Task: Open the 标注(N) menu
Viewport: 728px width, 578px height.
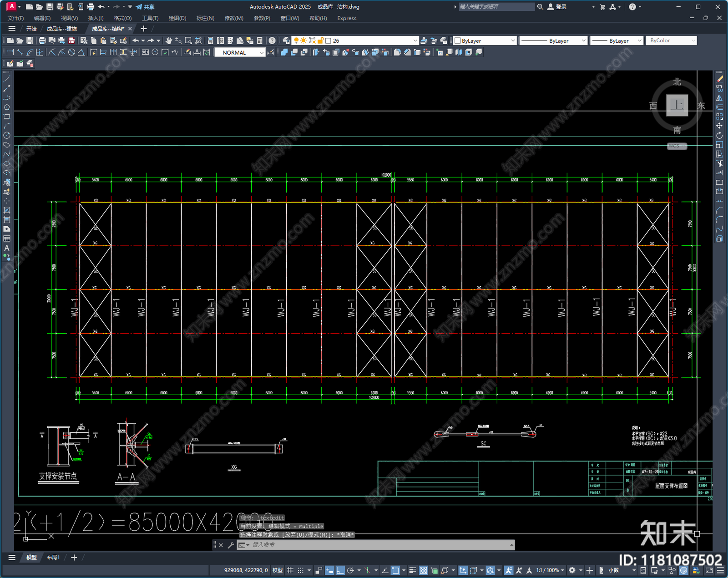Action: coord(205,18)
